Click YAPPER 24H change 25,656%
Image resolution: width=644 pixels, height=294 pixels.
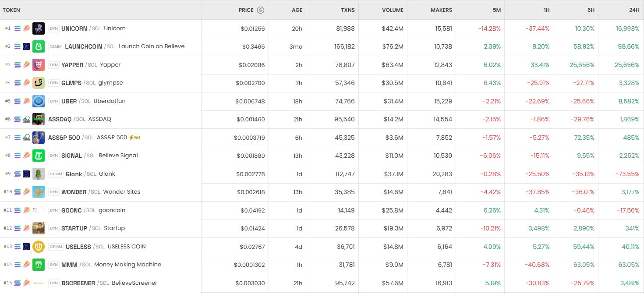click(x=627, y=65)
